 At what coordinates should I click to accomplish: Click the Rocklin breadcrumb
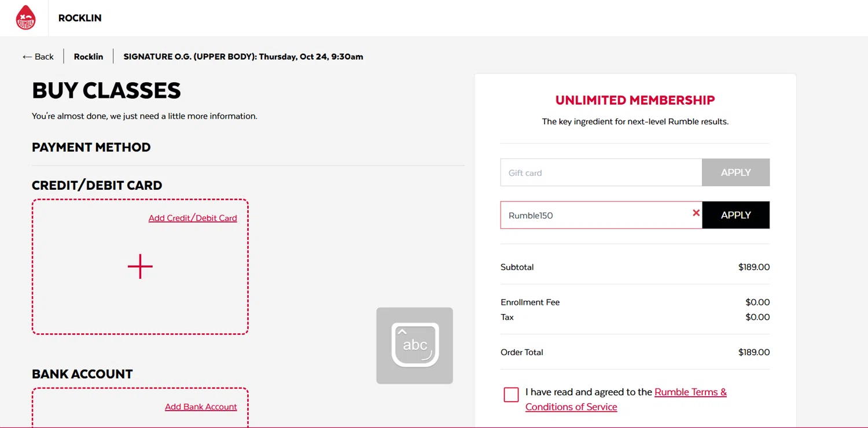pos(89,57)
